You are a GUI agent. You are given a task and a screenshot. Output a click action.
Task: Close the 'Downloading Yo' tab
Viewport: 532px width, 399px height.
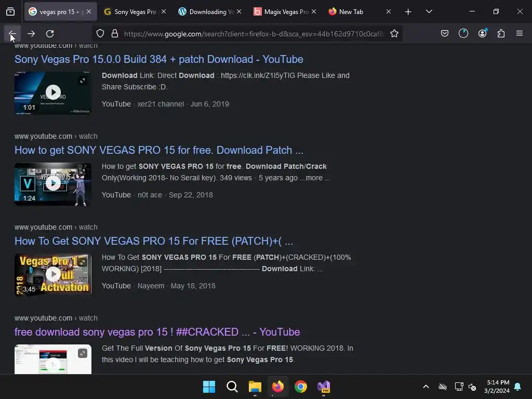[239, 12]
